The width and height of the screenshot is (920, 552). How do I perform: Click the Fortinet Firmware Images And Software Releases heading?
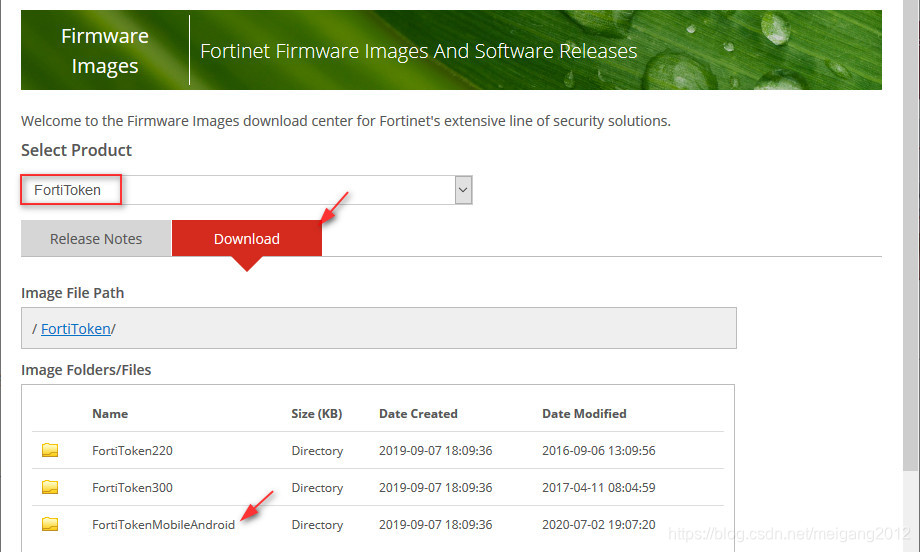(418, 51)
